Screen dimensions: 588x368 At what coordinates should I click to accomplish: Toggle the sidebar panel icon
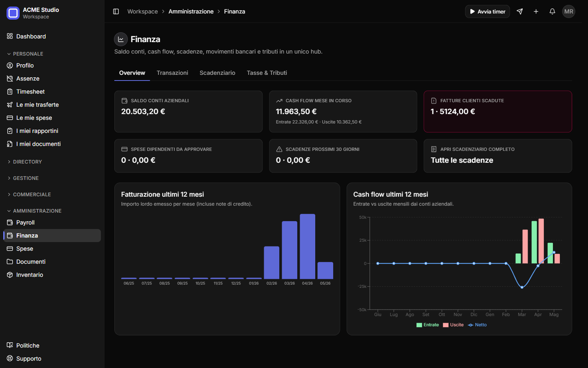(x=116, y=11)
